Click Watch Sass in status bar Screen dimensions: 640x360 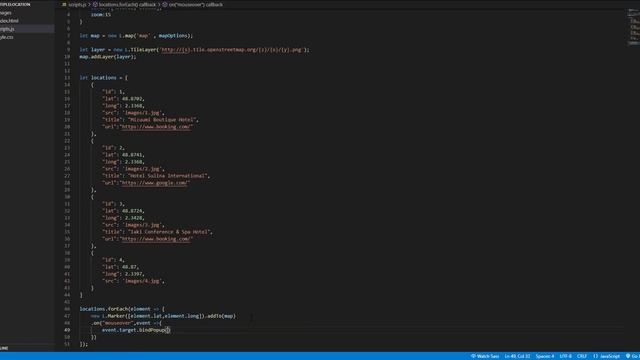click(x=485, y=356)
